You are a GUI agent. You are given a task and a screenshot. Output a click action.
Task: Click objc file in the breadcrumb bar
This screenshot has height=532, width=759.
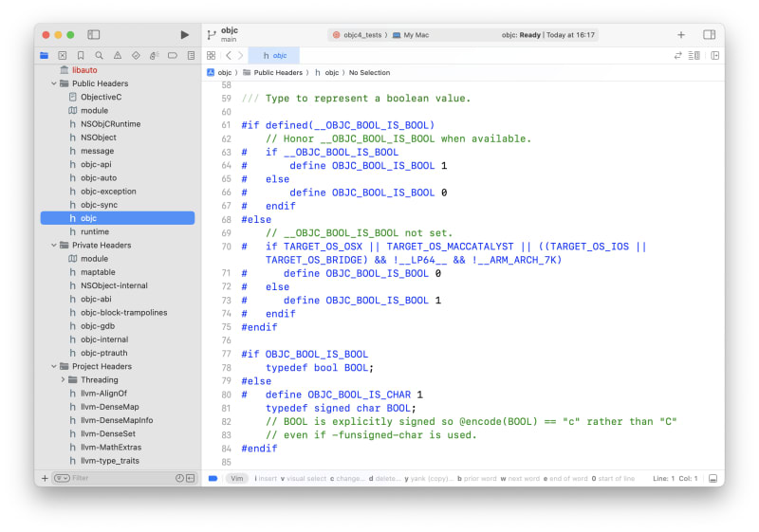(326, 72)
